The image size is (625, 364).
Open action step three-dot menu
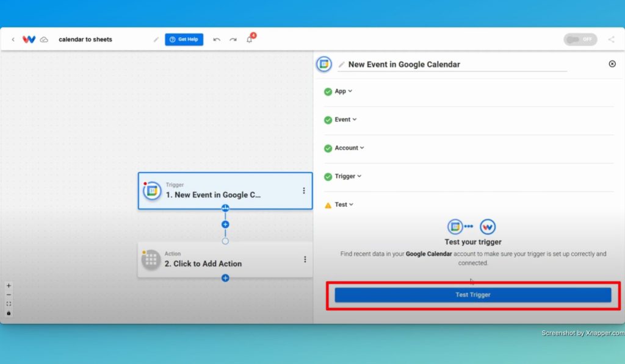pos(305,260)
